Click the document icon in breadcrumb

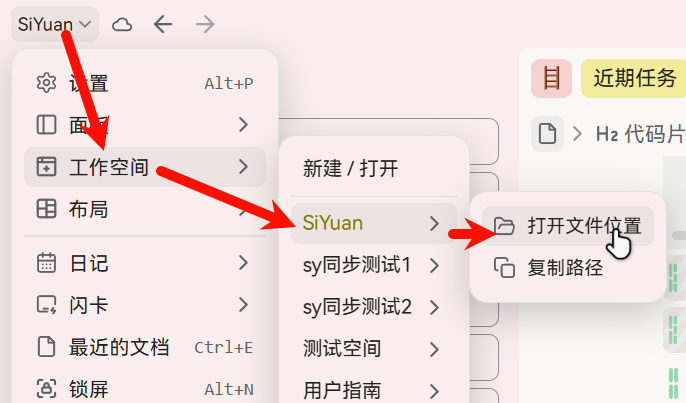[x=547, y=133]
